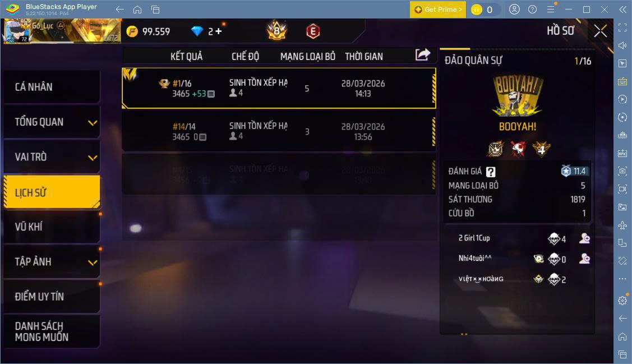
Task: Open the red E badge icon
Action: pos(313,31)
